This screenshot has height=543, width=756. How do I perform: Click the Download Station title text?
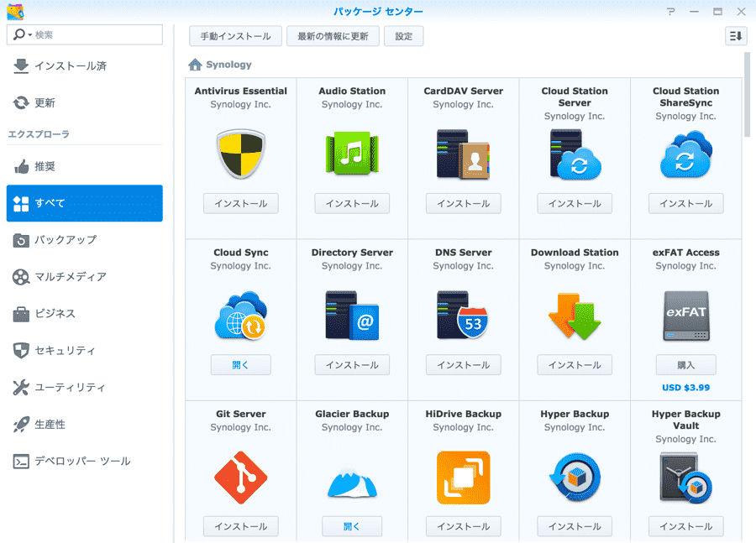(575, 253)
